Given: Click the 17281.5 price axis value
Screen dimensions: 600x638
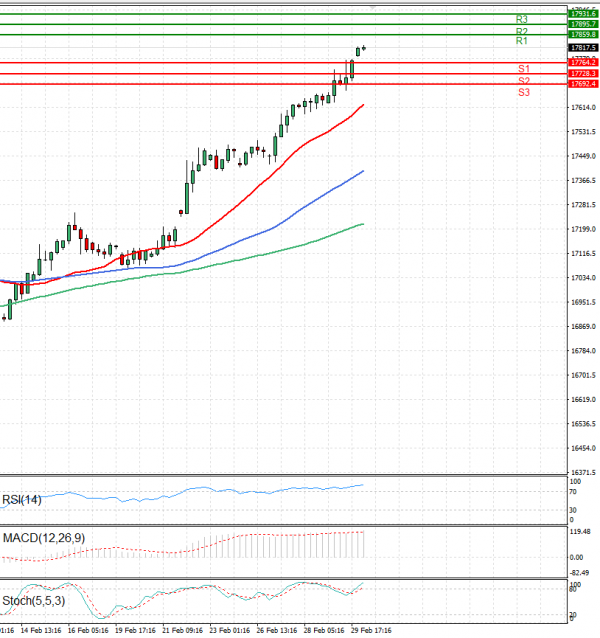Looking at the screenshot, I should pos(583,205).
